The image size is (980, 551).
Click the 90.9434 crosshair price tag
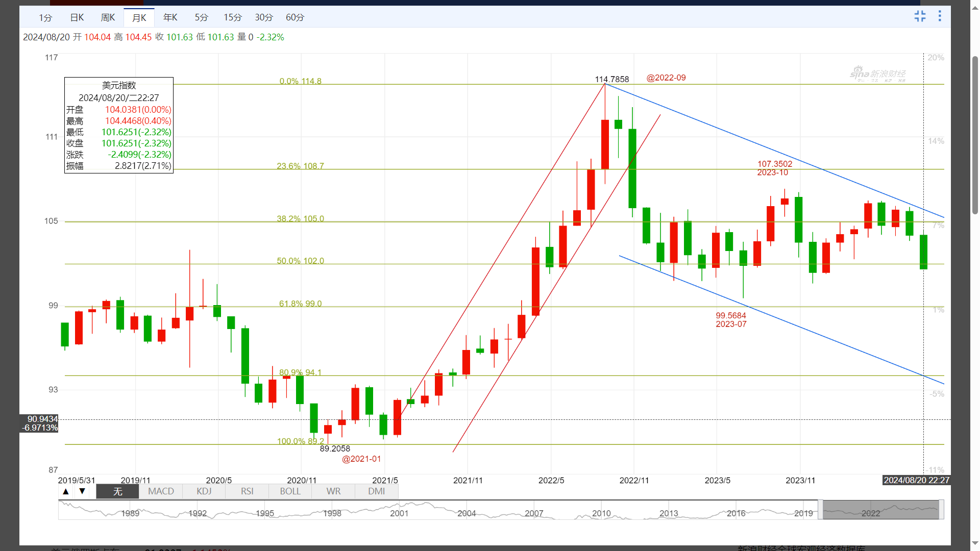point(39,419)
